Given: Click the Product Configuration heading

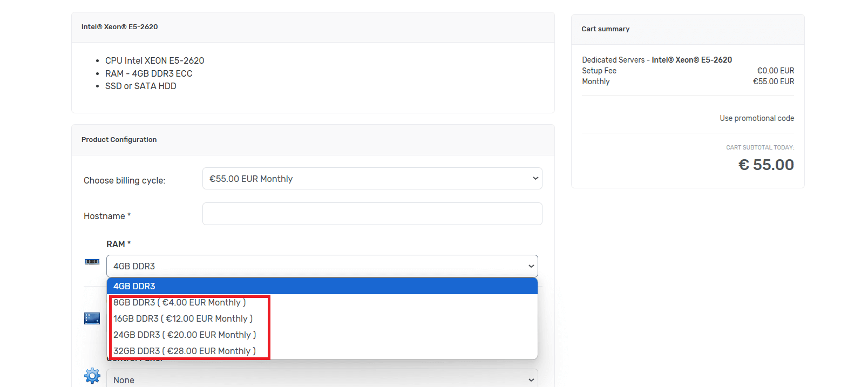Looking at the screenshot, I should [x=119, y=140].
